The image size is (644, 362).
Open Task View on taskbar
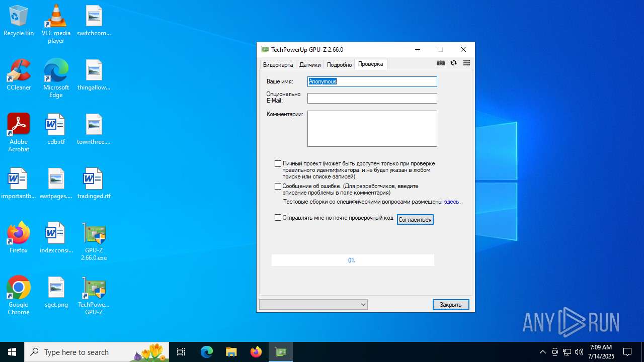click(x=182, y=352)
